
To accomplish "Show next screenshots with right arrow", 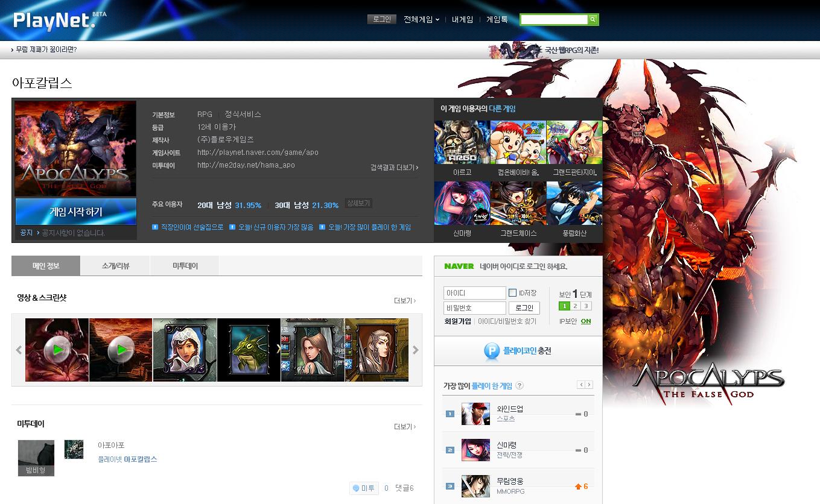I will click(x=415, y=350).
